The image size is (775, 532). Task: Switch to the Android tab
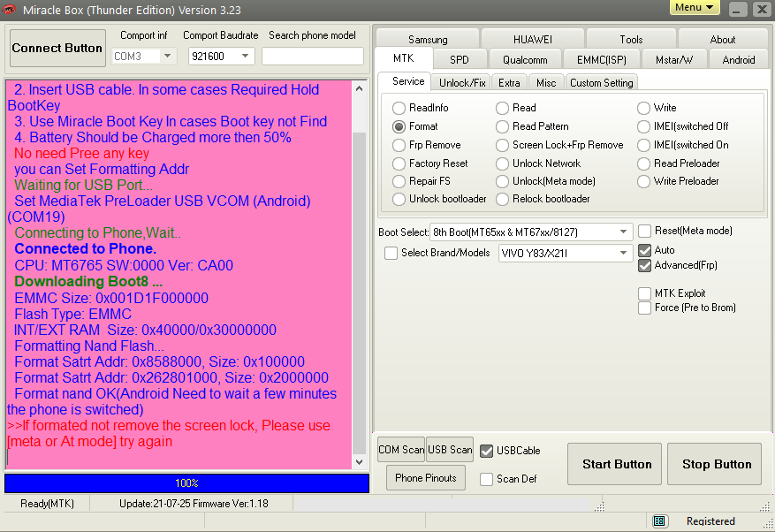point(739,60)
